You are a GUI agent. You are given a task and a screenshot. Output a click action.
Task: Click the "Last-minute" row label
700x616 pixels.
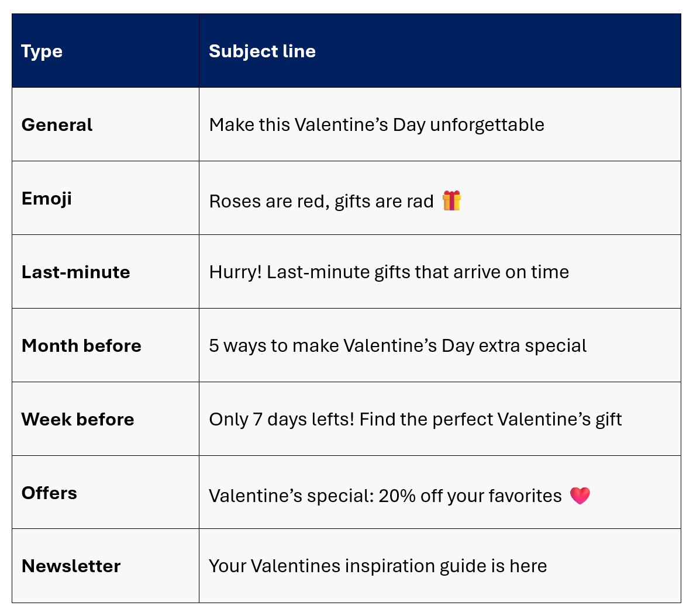pyautogui.click(x=76, y=272)
